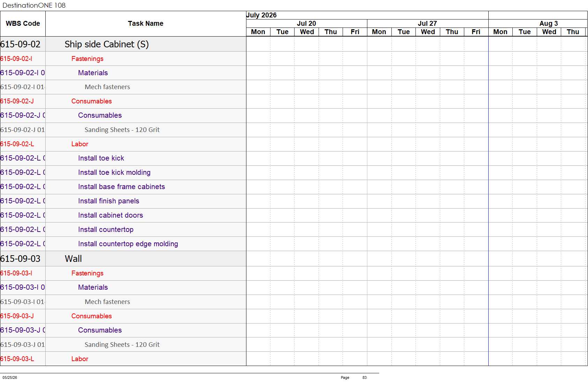
Task: Click WBS code 615-09-02
Action: tap(20, 44)
